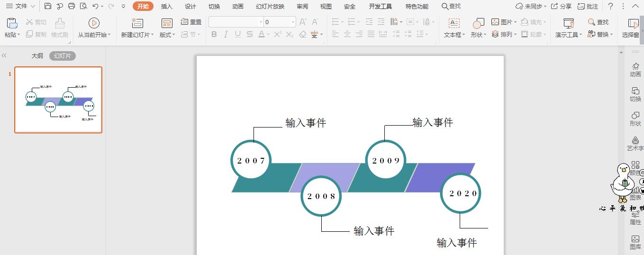Image resolution: width=644 pixels, height=255 pixels.
Task: Open the font name dropdown
Action: pos(261,22)
